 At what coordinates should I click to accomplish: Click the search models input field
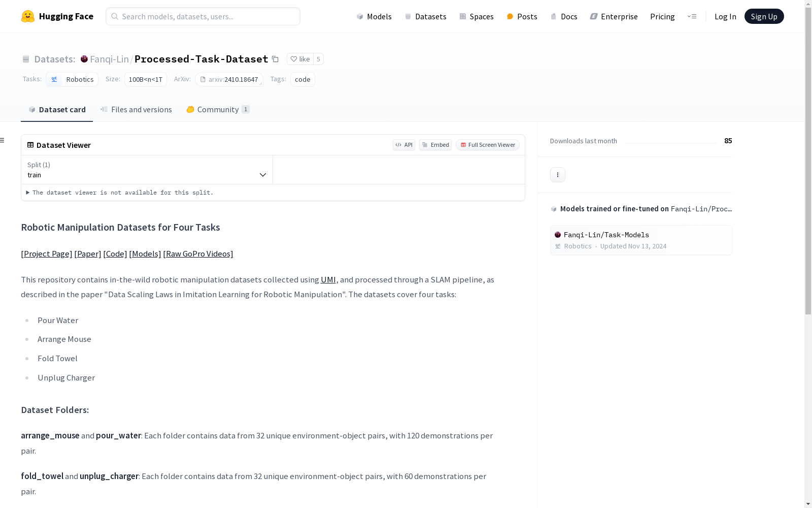[x=203, y=16]
